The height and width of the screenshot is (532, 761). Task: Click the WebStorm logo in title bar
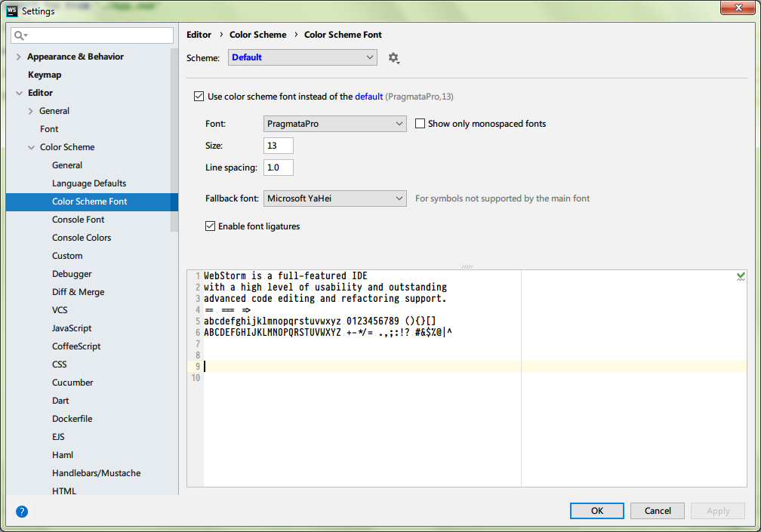[12, 11]
